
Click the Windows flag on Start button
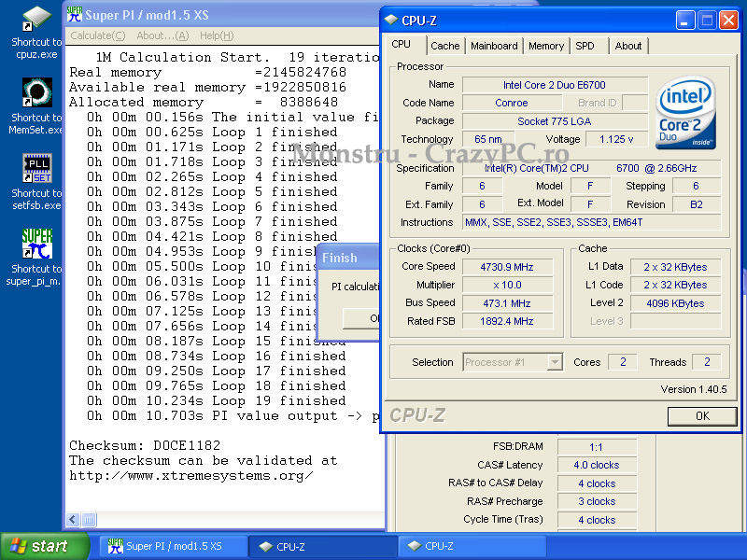coord(18,546)
